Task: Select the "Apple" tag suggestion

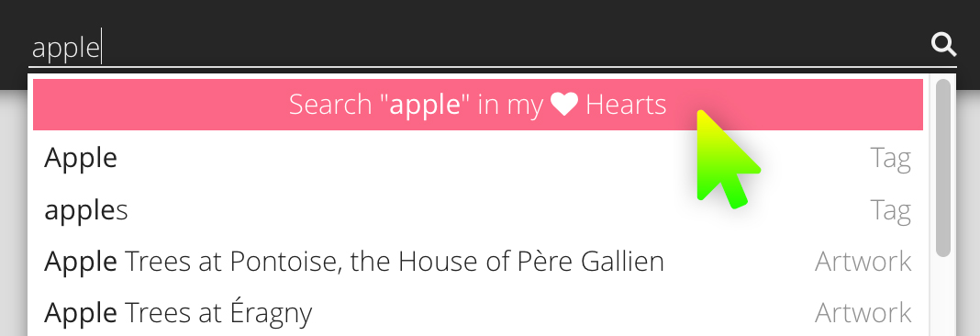Action: click(477, 158)
